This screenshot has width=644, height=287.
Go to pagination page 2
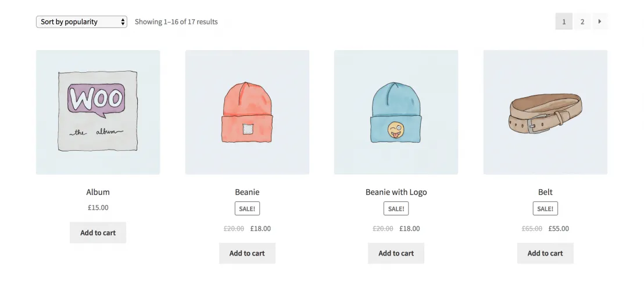pos(582,22)
